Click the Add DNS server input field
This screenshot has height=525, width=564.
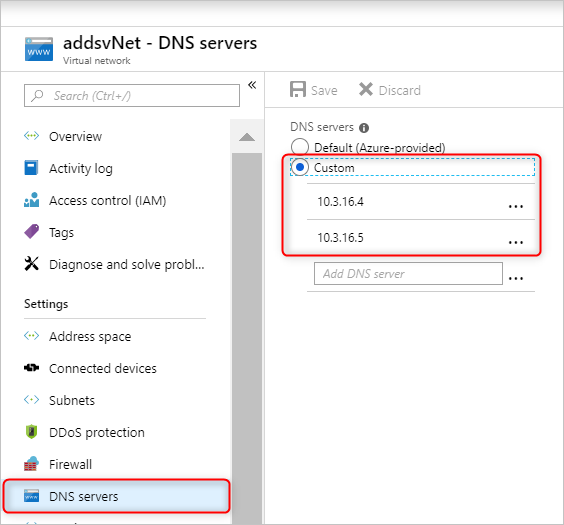pyautogui.click(x=408, y=274)
